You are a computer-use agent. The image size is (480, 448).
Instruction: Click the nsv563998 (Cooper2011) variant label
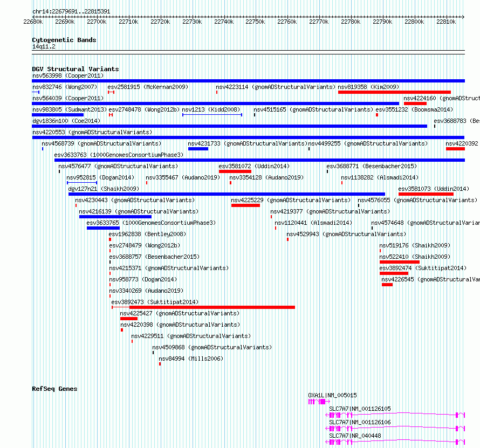68,75
